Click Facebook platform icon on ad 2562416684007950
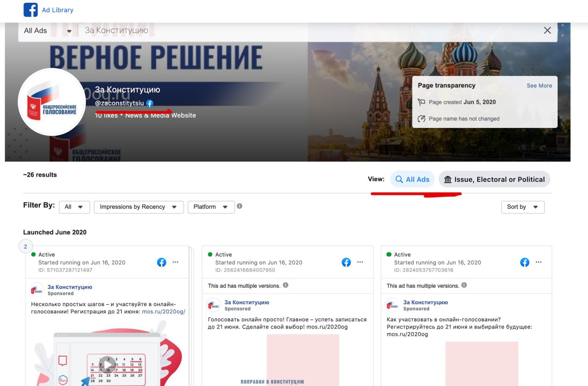This screenshot has width=588, height=386. tap(346, 262)
